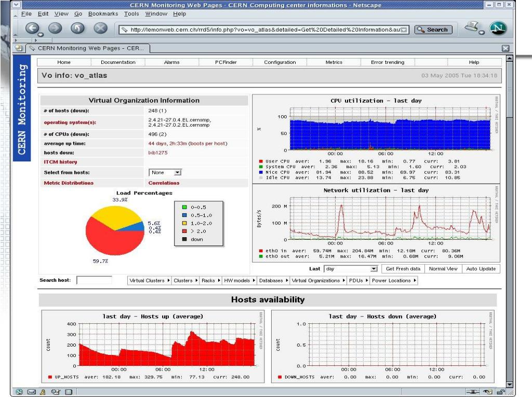Open the down host lxb1275 link
This screenshot has height=397, width=532.
(158, 153)
